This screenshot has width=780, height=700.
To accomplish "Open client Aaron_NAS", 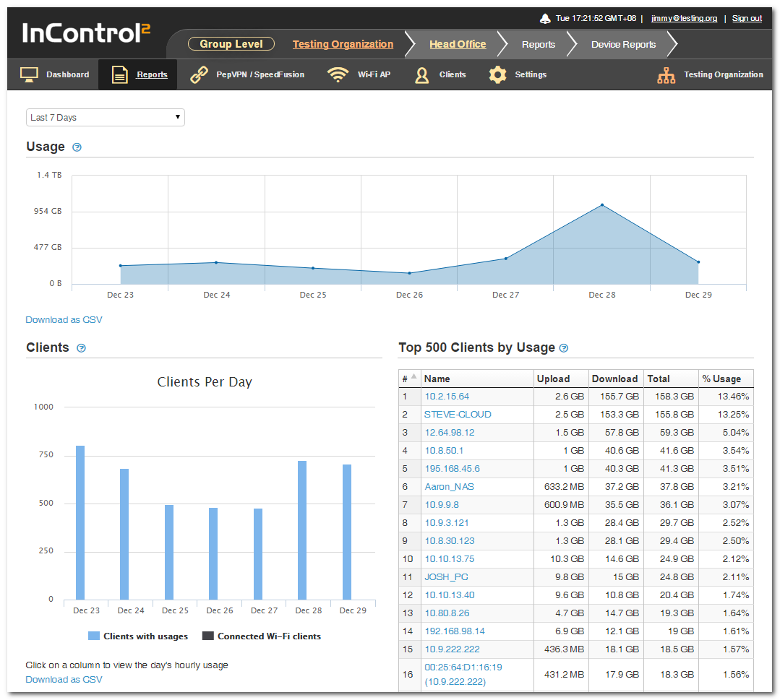I will 449,487.
